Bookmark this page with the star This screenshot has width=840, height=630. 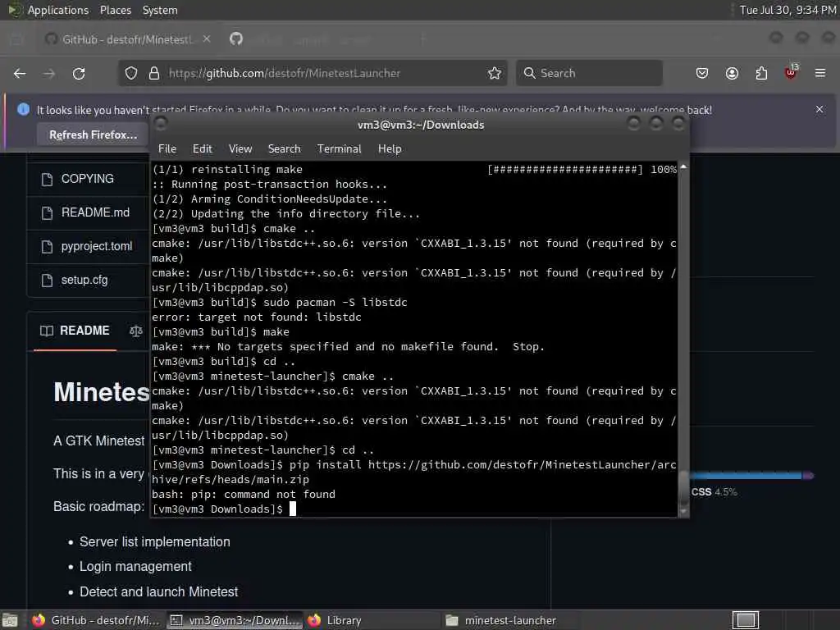click(x=495, y=73)
